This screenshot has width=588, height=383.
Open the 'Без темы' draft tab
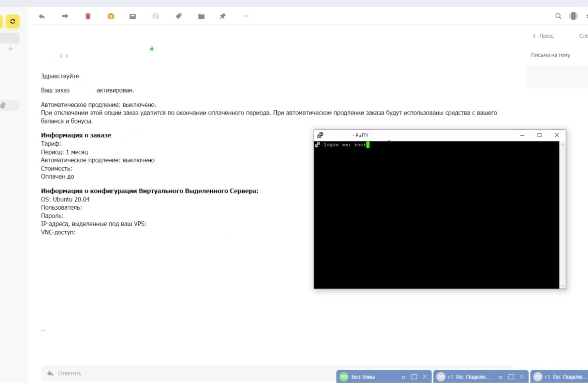tap(363, 377)
